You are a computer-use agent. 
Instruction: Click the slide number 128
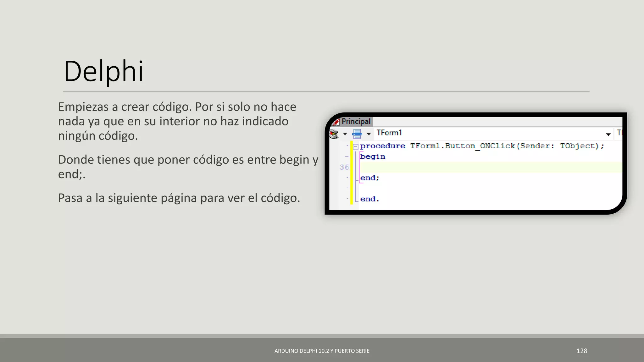click(582, 351)
